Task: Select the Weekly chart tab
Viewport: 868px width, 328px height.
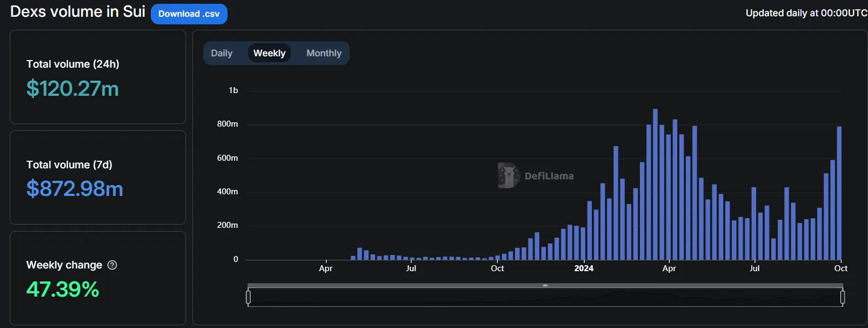Action: pyautogui.click(x=269, y=53)
